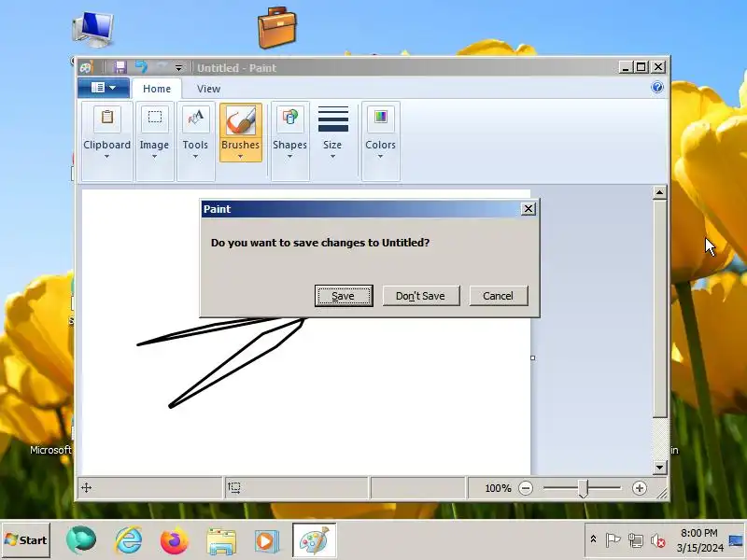Expand the Tools dropdown arrow
Screen dimensions: 747x560
point(195,156)
